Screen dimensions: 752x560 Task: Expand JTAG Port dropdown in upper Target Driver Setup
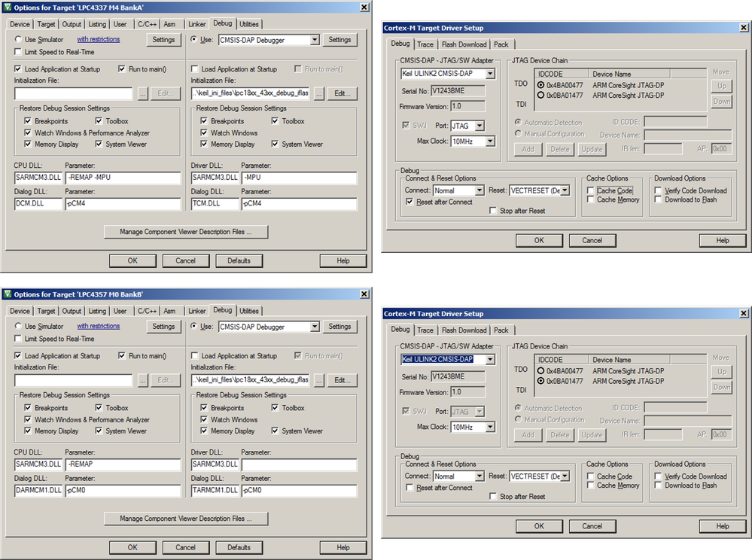pyautogui.click(x=480, y=126)
